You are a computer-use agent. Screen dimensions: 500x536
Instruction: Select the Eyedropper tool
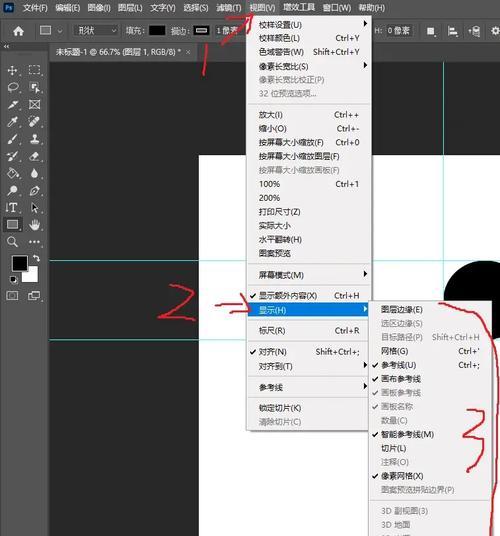point(13,122)
